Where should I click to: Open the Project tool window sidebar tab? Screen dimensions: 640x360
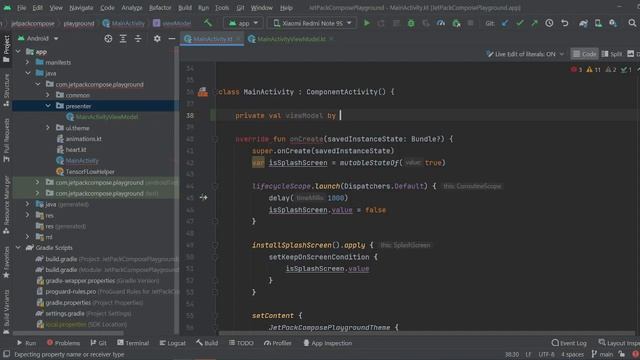coord(6,49)
